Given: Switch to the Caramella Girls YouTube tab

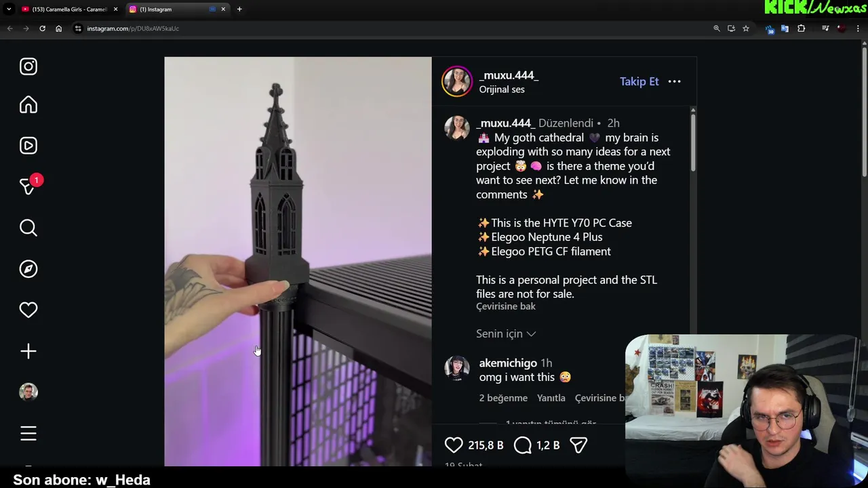Looking at the screenshot, I should pos(68,9).
